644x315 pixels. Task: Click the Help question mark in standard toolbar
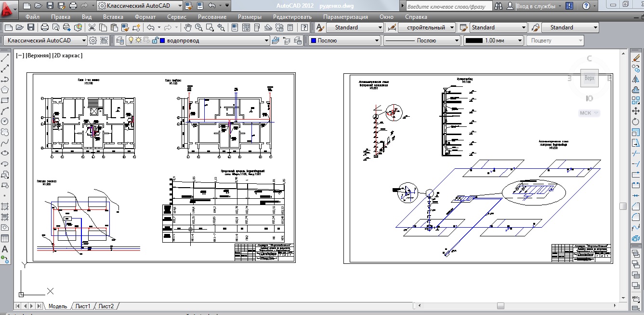click(x=304, y=27)
